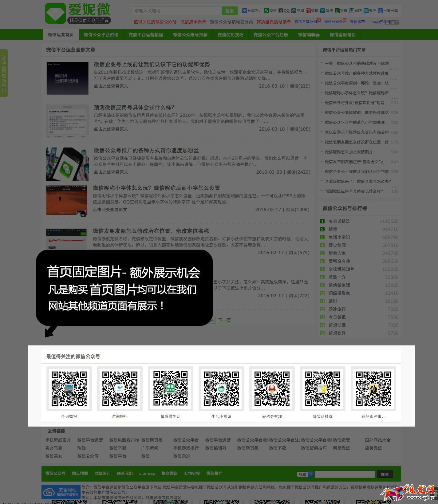Share to QQ using the penguin icon
This screenshot has height=504, width=438.
281,11
